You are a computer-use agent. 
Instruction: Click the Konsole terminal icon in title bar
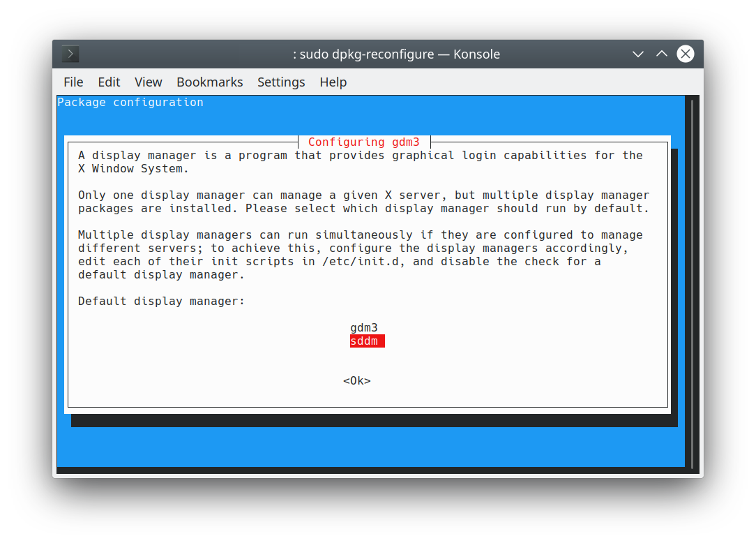coord(70,54)
